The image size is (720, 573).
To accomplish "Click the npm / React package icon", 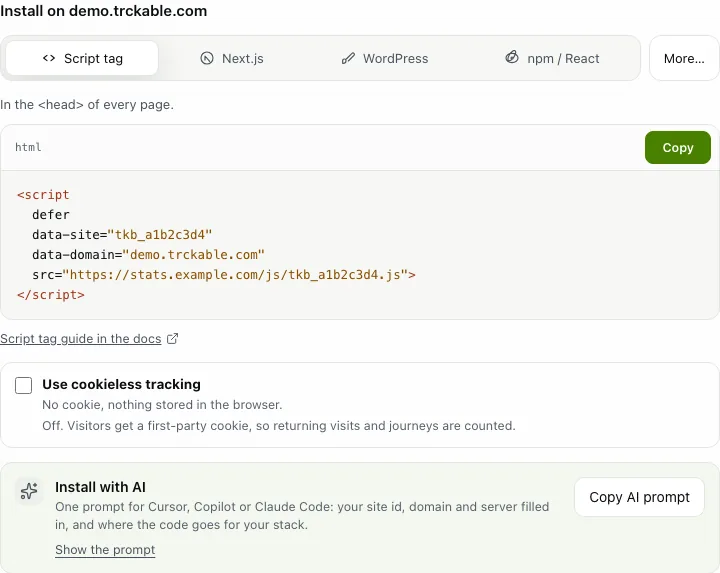I will tap(512, 57).
